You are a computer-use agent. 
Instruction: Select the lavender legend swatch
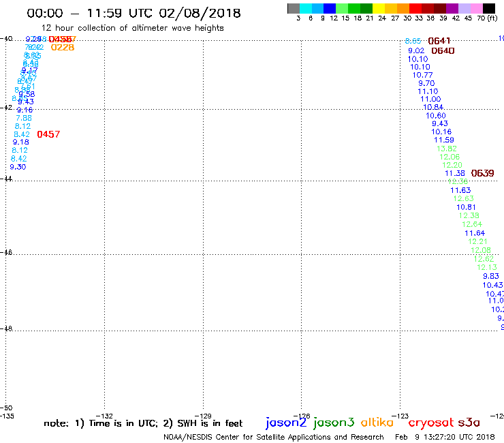pyautogui.click(x=464, y=8)
